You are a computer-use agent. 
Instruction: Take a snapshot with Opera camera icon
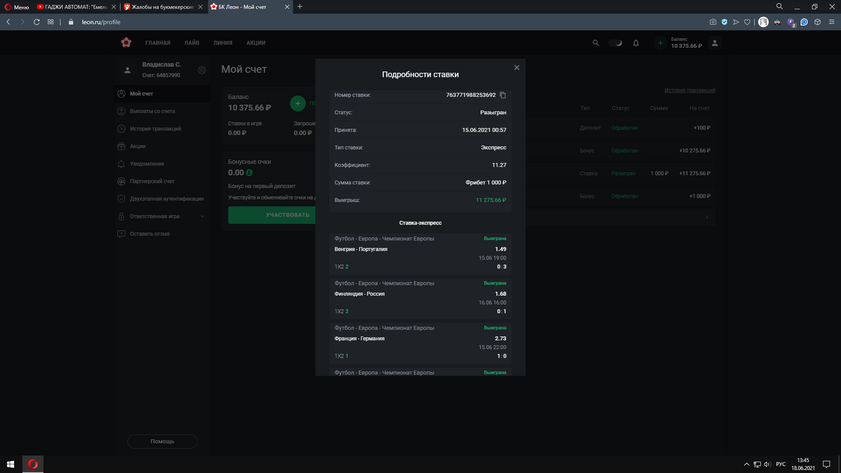pyautogui.click(x=713, y=22)
